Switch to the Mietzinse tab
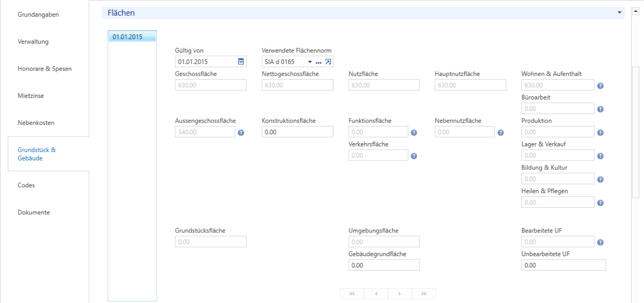This screenshot has height=303, width=644. [x=31, y=96]
